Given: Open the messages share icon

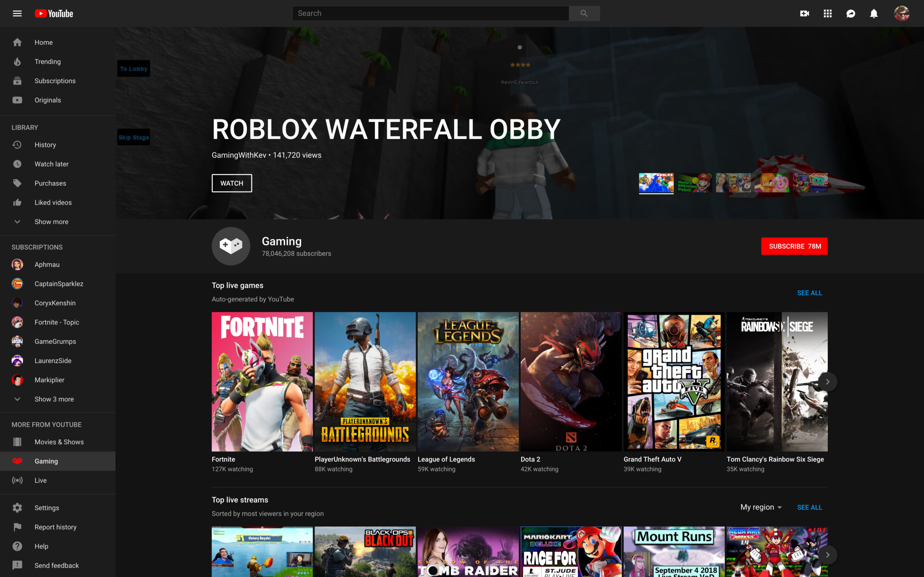Looking at the screenshot, I should point(851,13).
